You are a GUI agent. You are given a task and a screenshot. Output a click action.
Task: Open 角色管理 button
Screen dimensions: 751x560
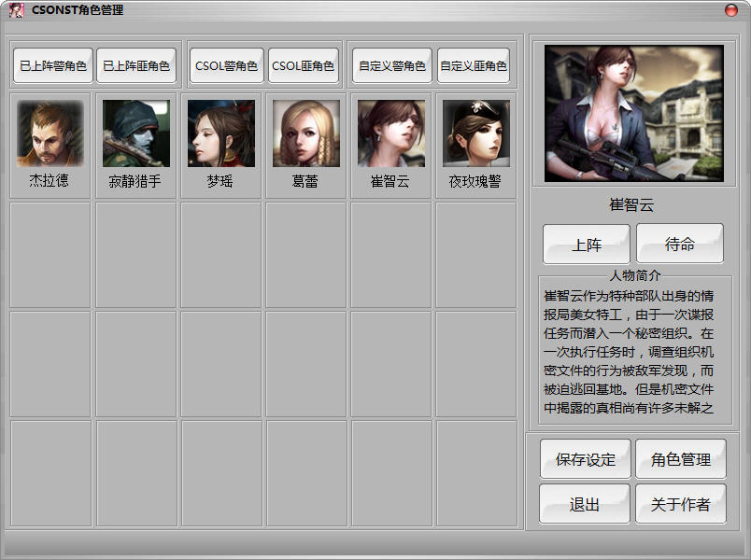pos(681,459)
